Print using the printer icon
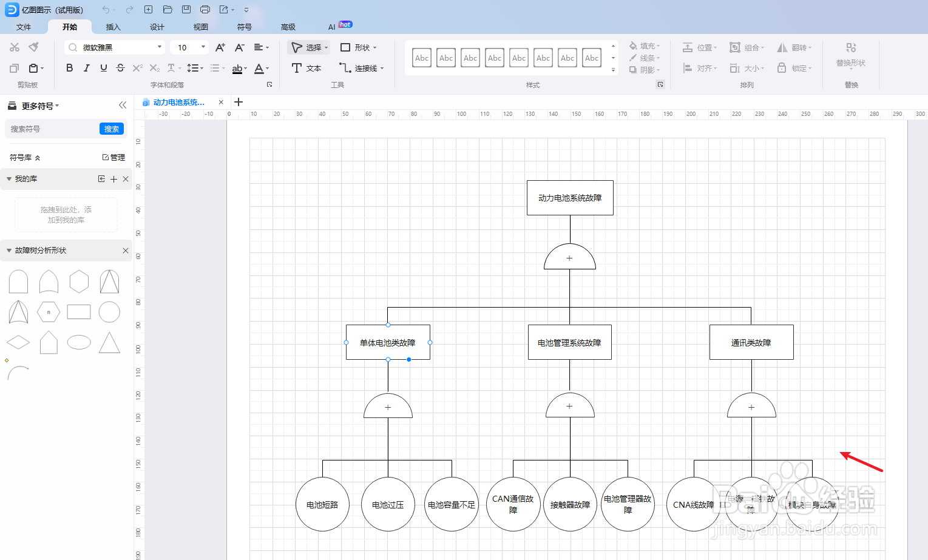This screenshot has width=928, height=560. tap(205, 10)
